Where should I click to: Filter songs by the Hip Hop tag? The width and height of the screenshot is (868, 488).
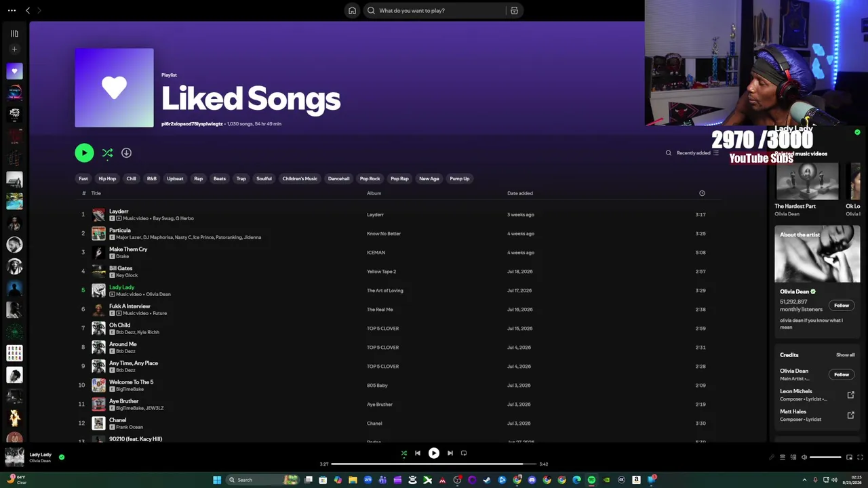(107, 178)
